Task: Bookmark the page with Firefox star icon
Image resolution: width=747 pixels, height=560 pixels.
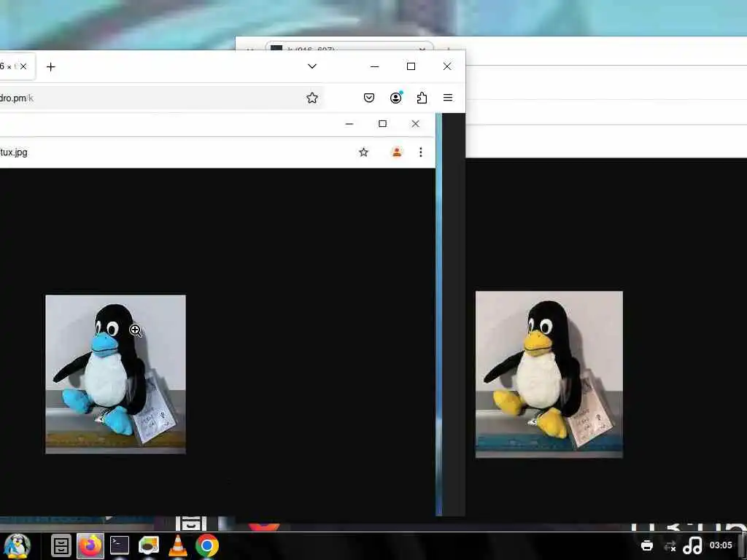Action: pyautogui.click(x=312, y=98)
